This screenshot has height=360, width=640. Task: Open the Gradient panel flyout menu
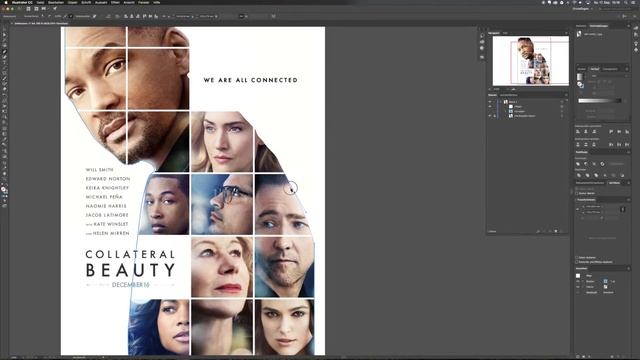tap(627, 69)
